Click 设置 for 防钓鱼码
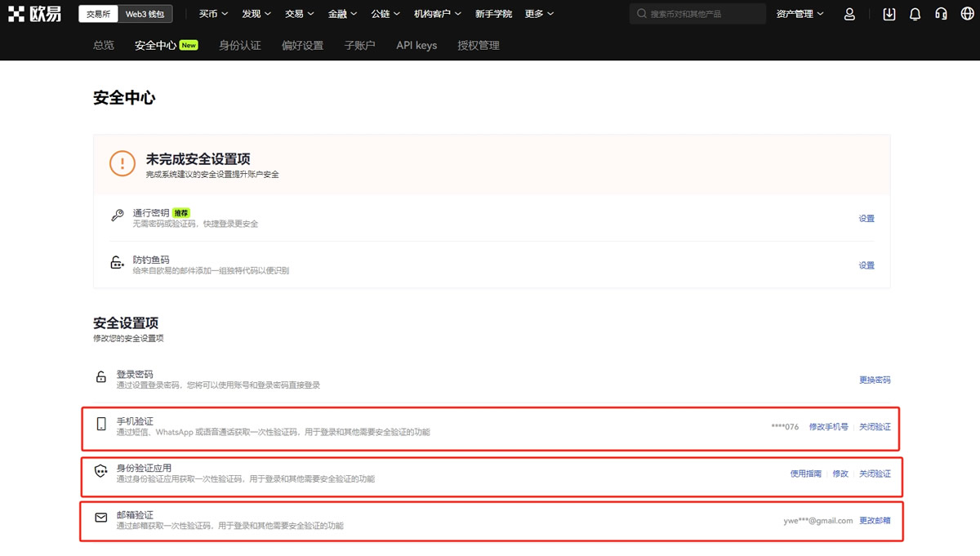The image size is (980, 556). point(866,265)
